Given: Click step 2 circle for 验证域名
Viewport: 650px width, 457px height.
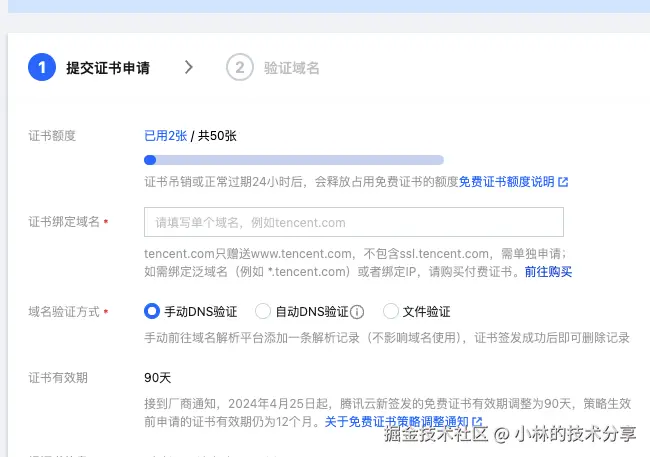Looking at the screenshot, I should pyautogui.click(x=240, y=67).
